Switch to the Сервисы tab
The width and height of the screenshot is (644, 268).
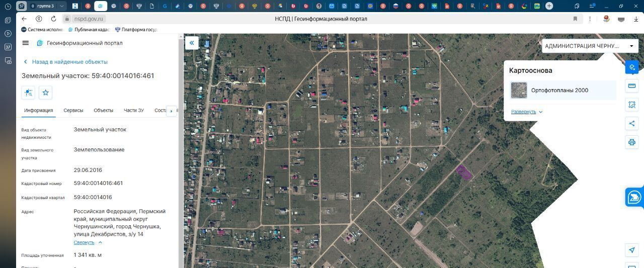[x=73, y=111]
